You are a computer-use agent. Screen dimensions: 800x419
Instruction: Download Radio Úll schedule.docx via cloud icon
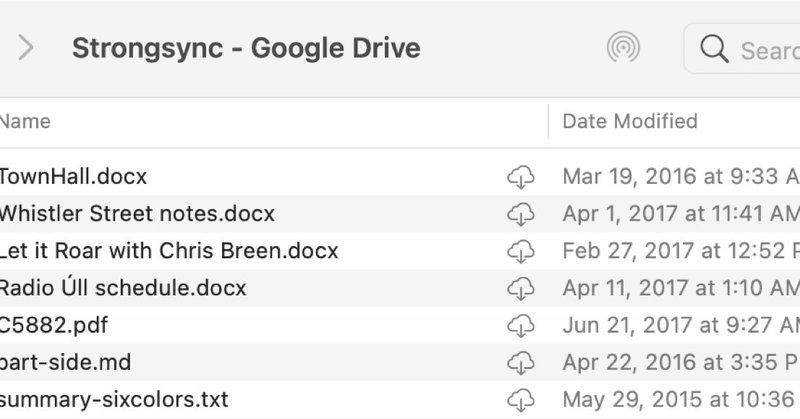pyautogui.click(x=521, y=289)
